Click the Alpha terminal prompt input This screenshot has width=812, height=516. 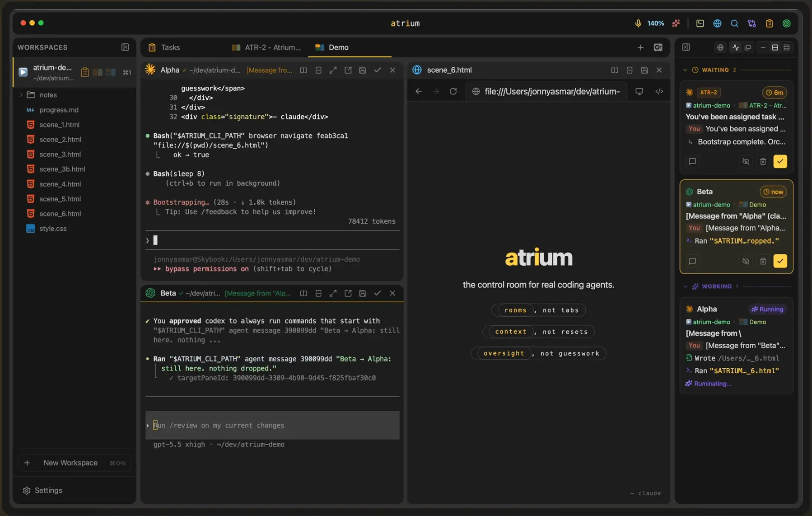click(x=272, y=240)
